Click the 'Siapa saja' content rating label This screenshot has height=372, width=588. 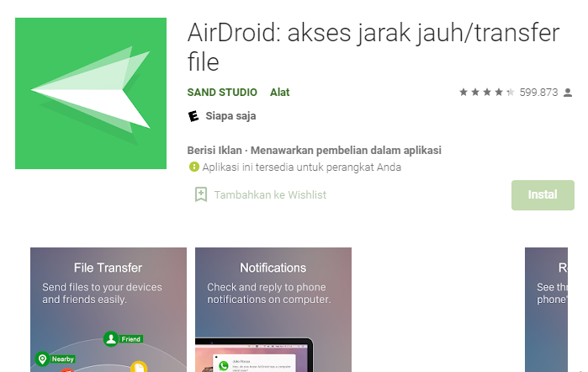click(x=230, y=116)
